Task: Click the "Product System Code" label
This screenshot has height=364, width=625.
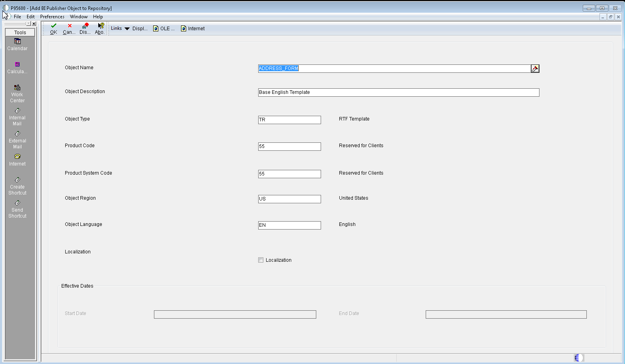Action: (88, 173)
